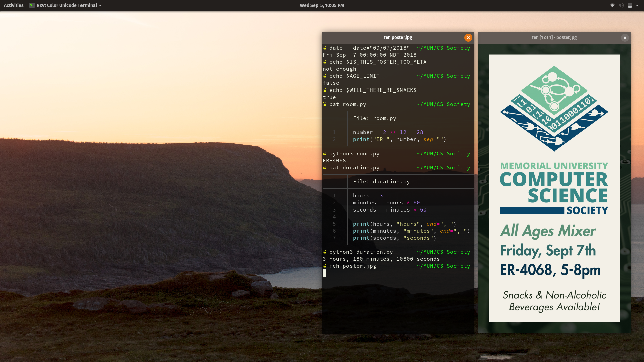Click the Wi-Fi network icon in the top bar
The image size is (644, 362).
click(612, 5)
